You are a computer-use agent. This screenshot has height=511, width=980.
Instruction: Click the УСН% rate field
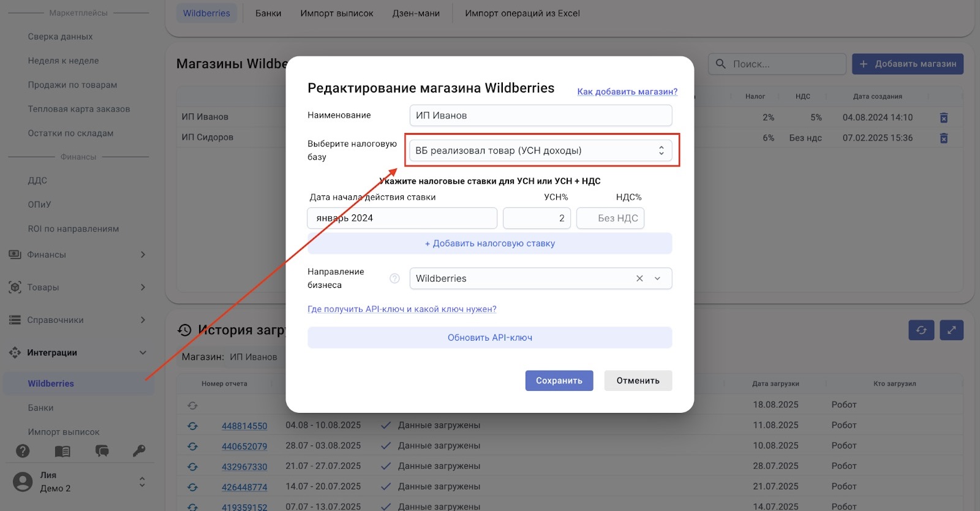tap(537, 218)
